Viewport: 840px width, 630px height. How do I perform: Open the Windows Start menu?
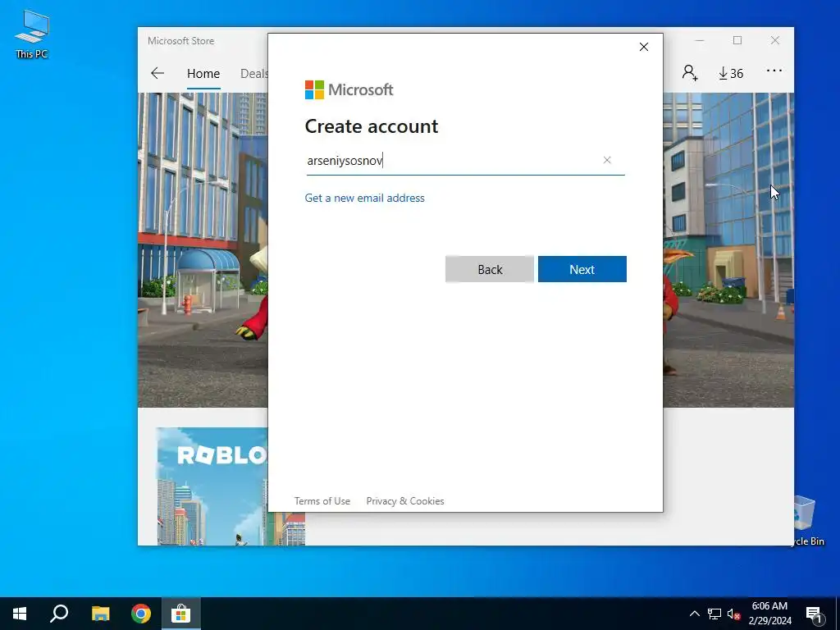(20, 614)
